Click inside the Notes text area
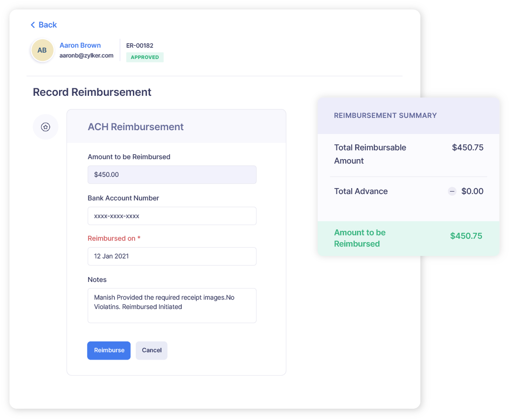 pos(172,305)
